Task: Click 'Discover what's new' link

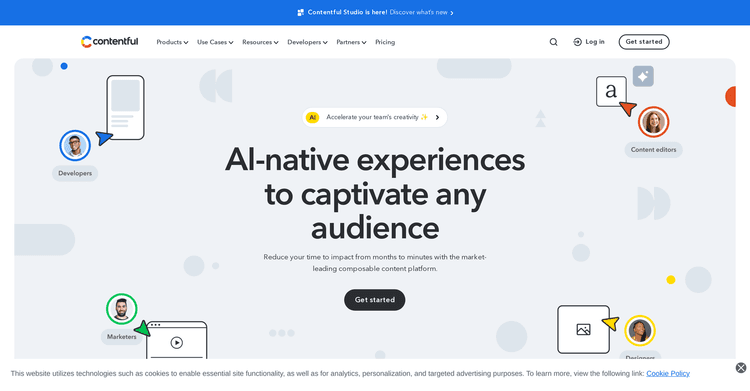Action: point(419,12)
